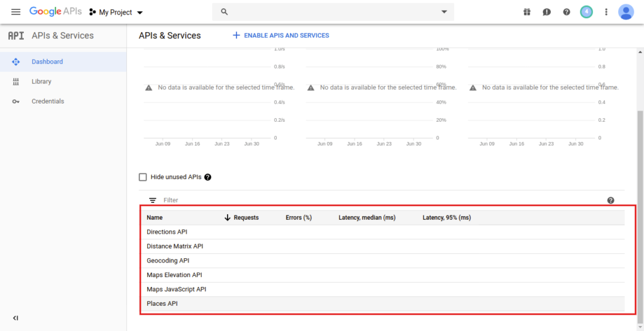Sort by the Name column header

coord(155,218)
